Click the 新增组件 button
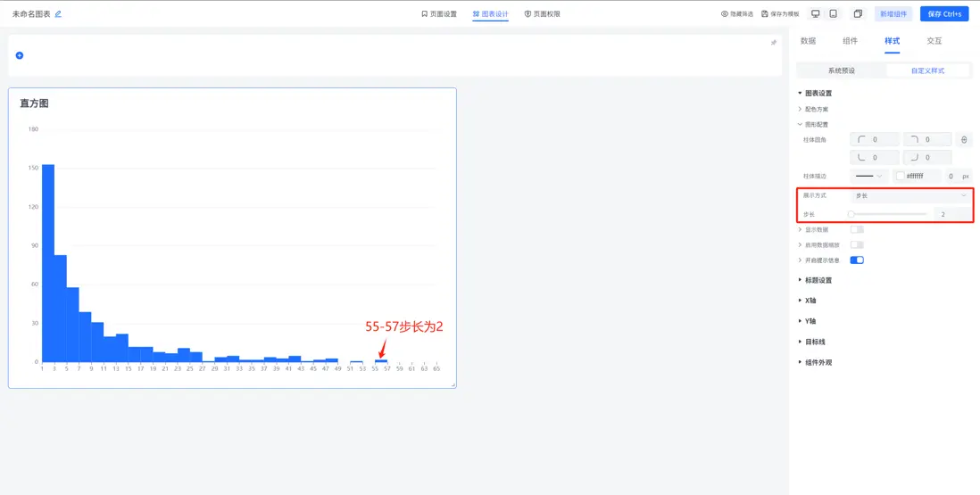The height and width of the screenshot is (495, 980). (x=893, y=14)
